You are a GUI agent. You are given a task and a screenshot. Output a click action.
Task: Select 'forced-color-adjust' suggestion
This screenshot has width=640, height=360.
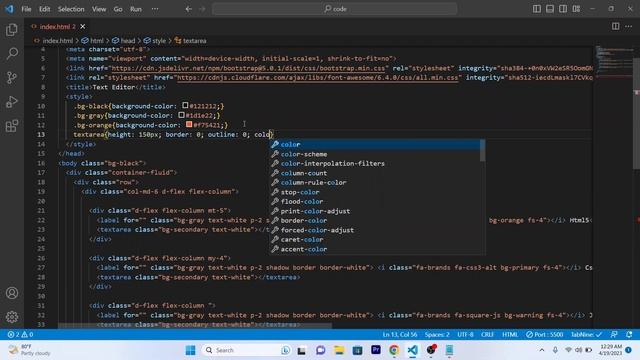pyautogui.click(x=375, y=230)
